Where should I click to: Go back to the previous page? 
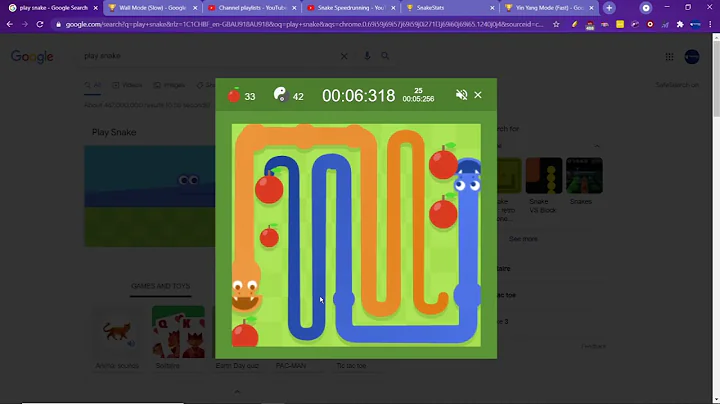tap(10, 24)
